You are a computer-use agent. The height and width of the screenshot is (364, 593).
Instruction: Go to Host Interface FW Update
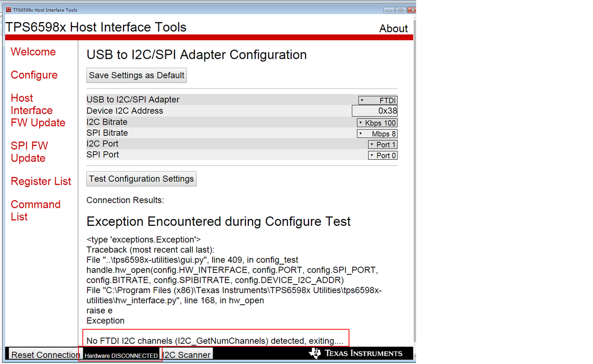coord(38,110)
